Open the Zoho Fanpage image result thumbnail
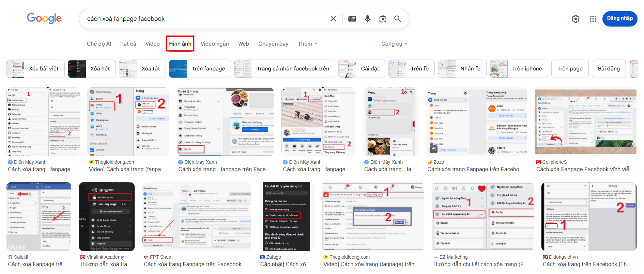This screenshot has height=274, width=644. [477, 122]
